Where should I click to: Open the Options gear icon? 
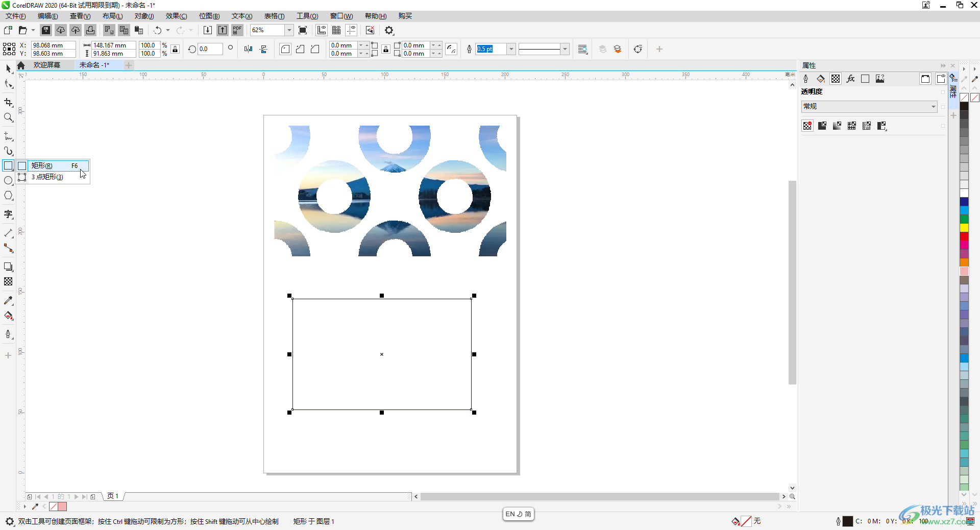click(x=389, y=30)
